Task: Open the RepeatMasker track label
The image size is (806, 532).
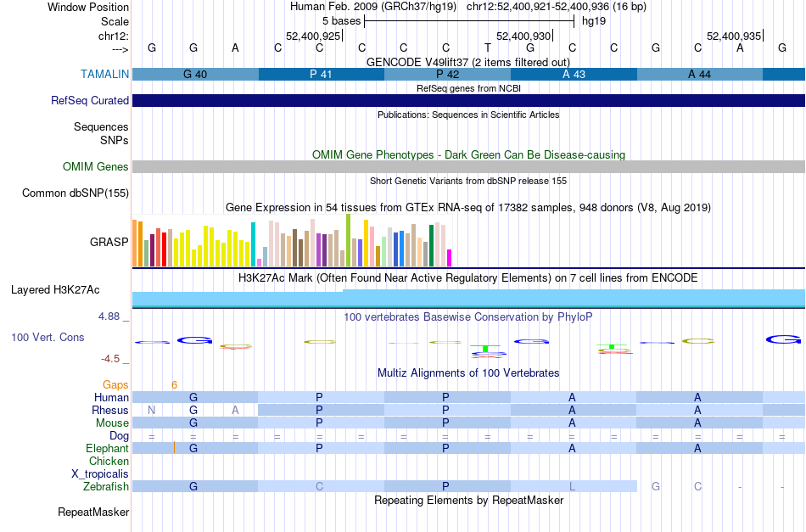Action: 93,512
